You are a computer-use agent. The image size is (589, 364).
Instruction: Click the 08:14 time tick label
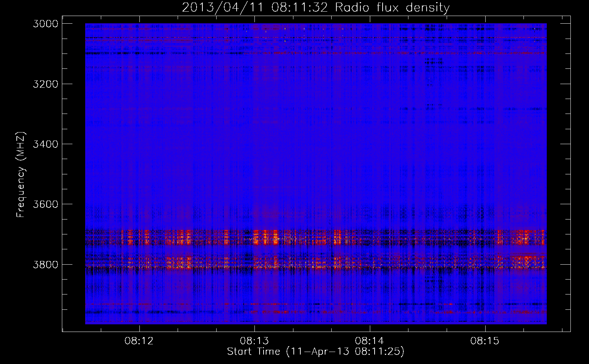coord(369,341)
